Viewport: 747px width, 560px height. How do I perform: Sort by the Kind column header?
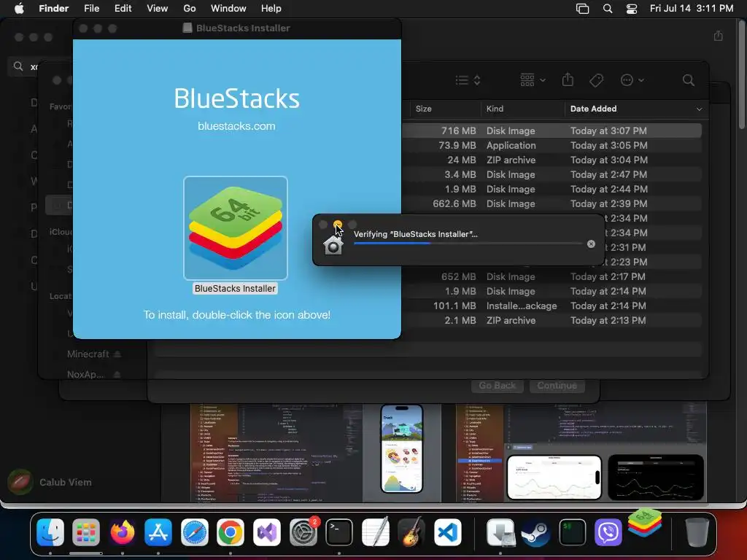[x=495, y=109]
